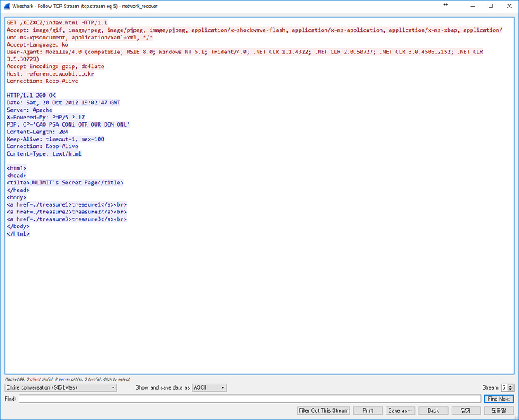The width and height of the screenshot is (519, 420).
Task: Click the Date: Sat, 20 Oct 2012 line
Action: (x=63, y=103)
